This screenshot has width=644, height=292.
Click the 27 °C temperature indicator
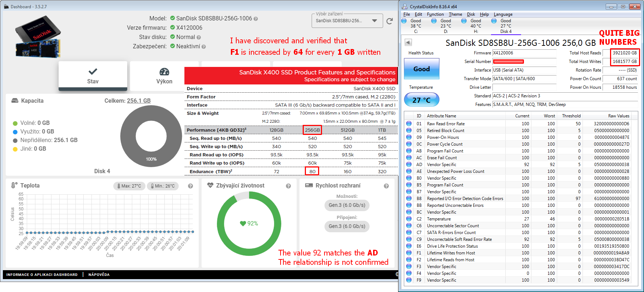(x=421, y=100)
